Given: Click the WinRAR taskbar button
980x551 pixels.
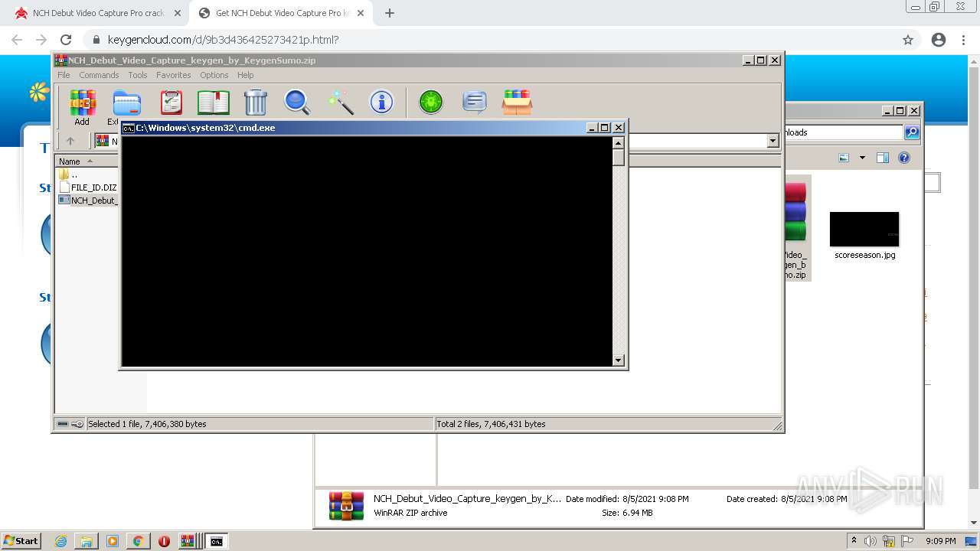Looking at the screenshot, I should pos(188,541).
